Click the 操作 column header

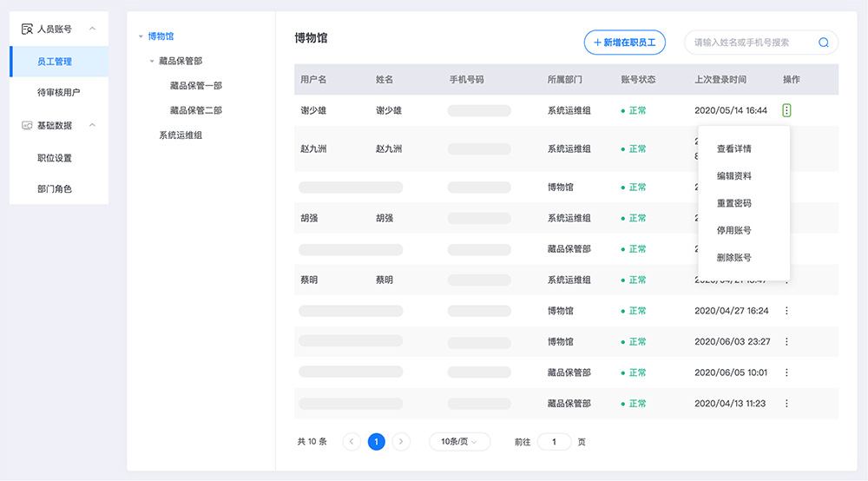coord(792,80)
